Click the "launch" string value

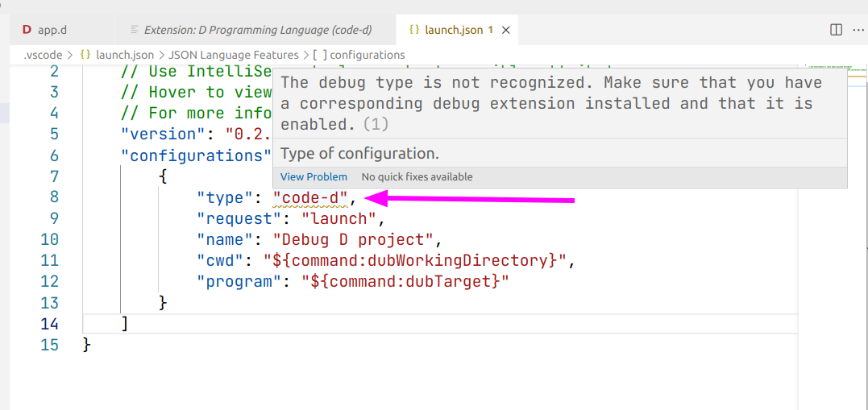338,218
